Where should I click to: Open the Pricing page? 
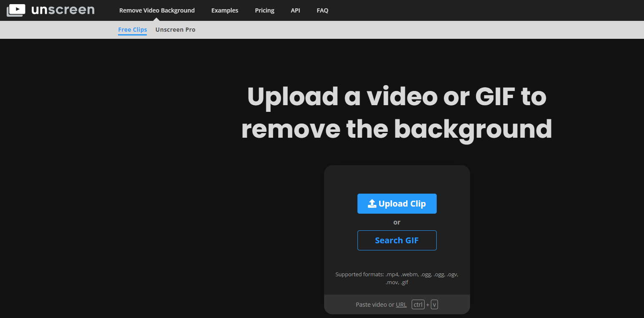(x=265, y=10)
